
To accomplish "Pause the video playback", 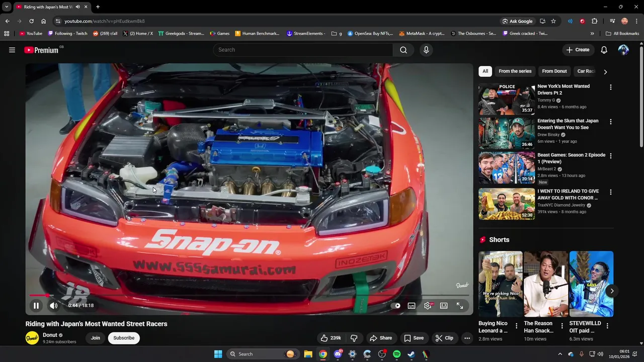I will pos(36,305).
